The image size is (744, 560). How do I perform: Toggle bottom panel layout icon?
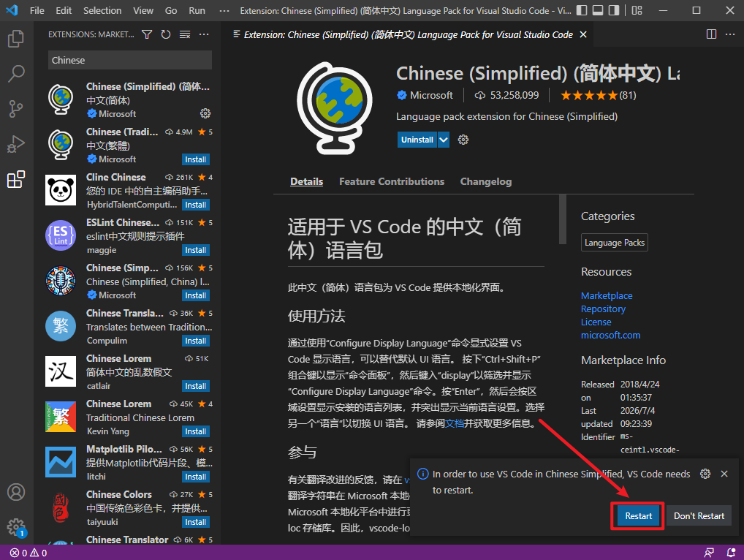point(598,10)
